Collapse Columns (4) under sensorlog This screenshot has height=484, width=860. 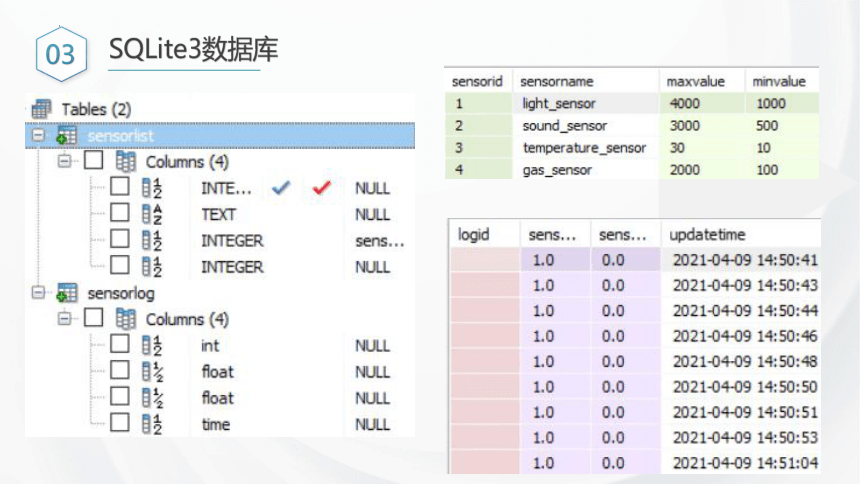coord(64,318)
